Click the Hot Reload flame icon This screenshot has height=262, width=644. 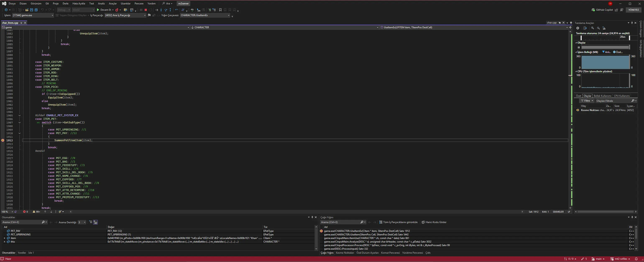pos(117,10)
